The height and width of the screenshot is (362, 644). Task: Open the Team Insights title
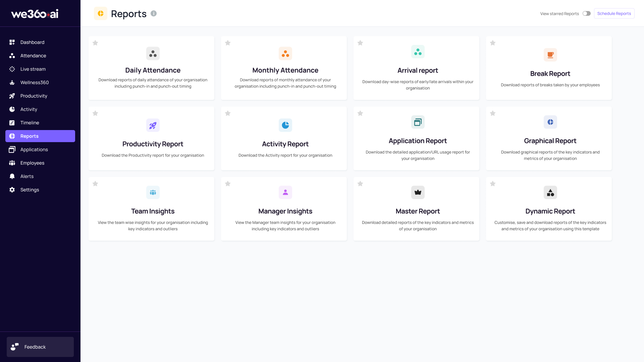pyautogui.click(x=153, y=211)
